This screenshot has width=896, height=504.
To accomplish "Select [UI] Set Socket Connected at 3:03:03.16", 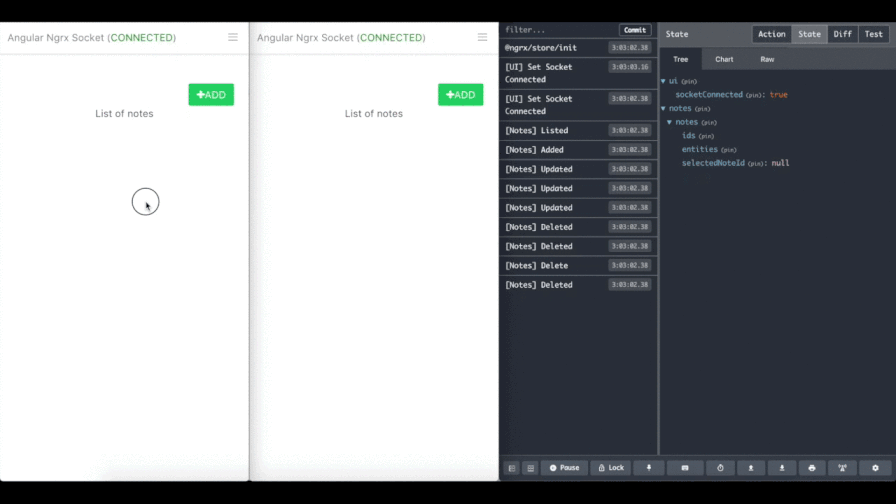I will point(578,73).
